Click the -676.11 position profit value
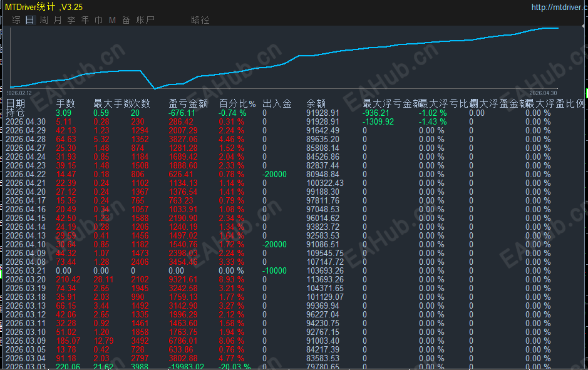The width and height of the screenshot is (588, 370). 182,113
